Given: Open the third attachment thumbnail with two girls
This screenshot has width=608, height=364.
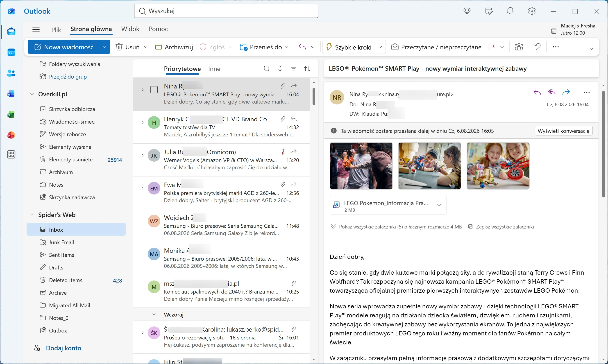Looking at the screenshot, I should coord(498,166).
